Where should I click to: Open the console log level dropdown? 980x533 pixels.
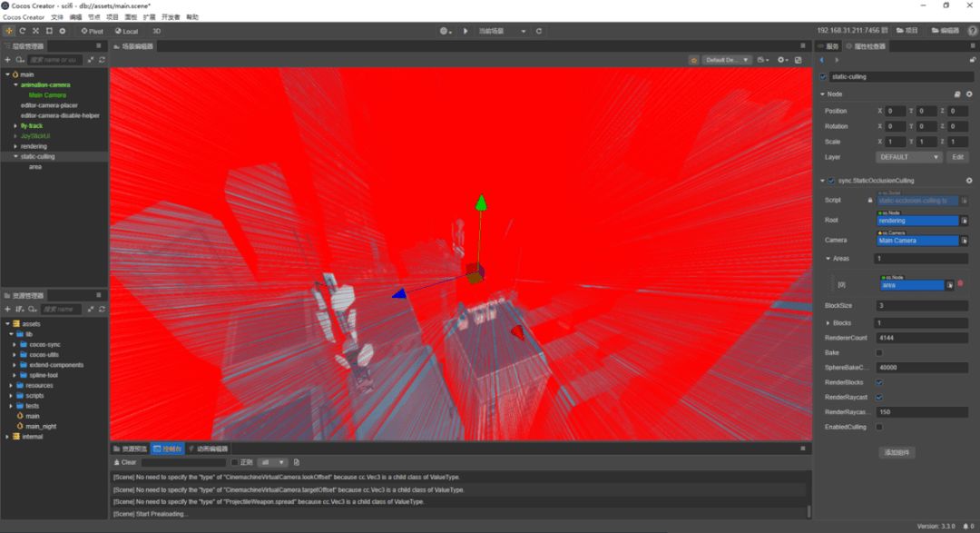(x=272, y=462)
